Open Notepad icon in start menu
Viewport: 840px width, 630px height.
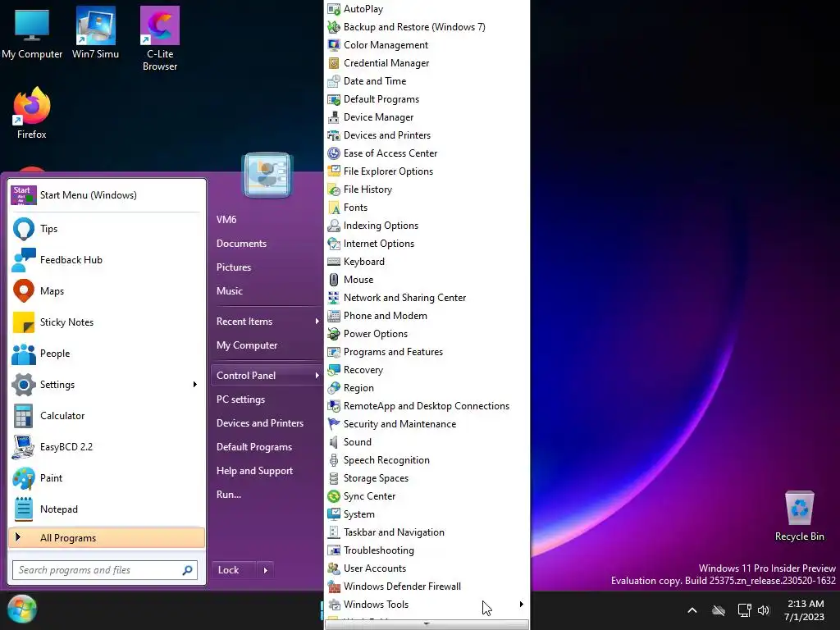click(x=24, y=509)
